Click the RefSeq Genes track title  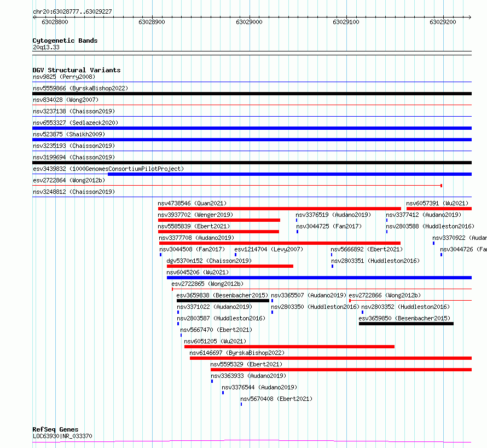[55, 429]
